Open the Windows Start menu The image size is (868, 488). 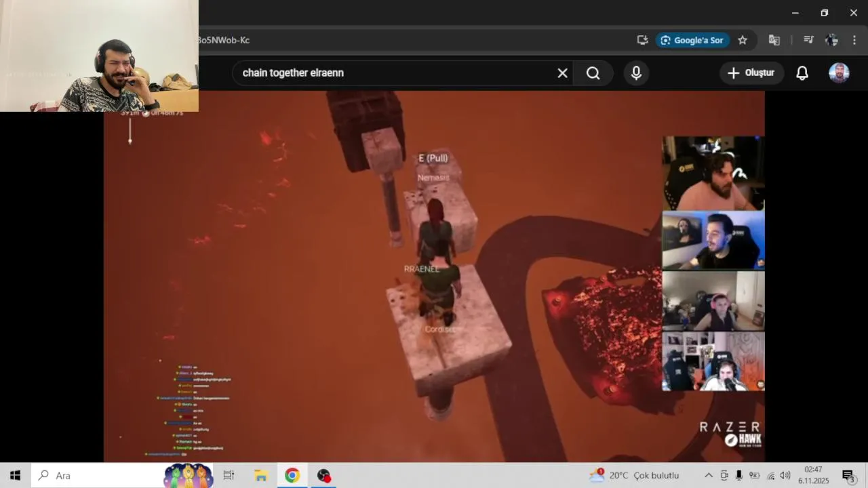[x=15, y=475]
